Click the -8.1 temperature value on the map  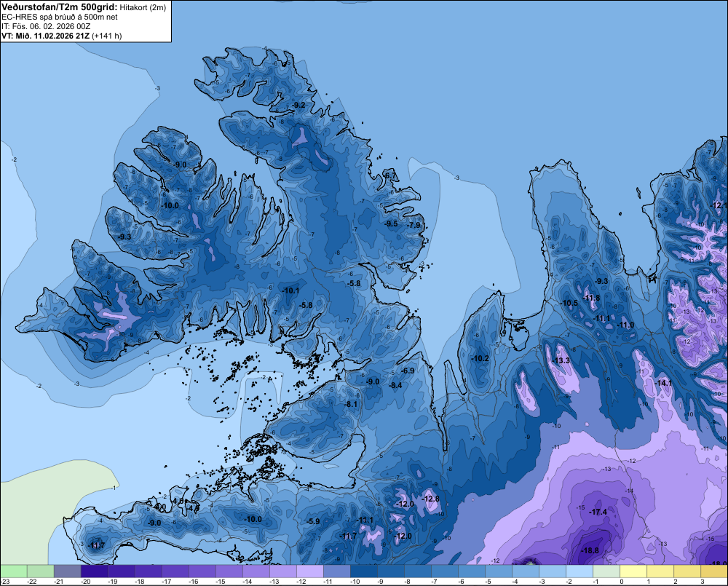tap(351, 404)
